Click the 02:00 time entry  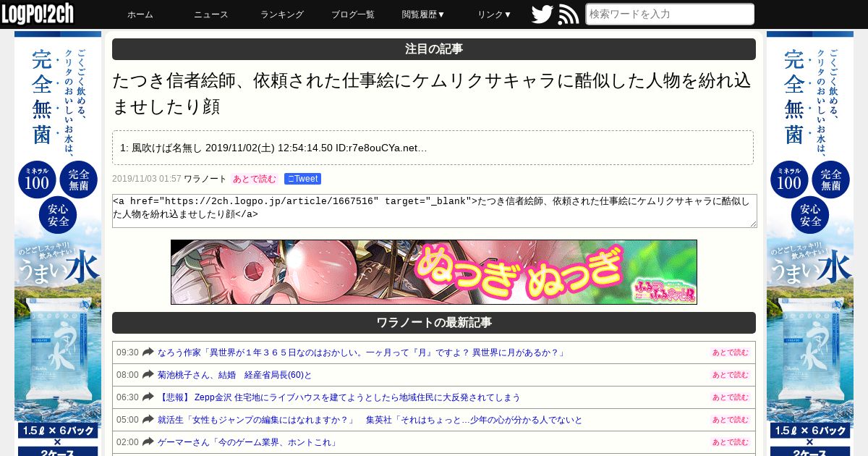pyautogui.click(x=127, y=442)
